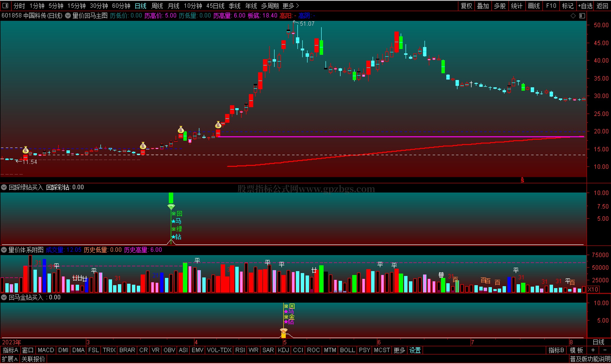Screen dimensions: 611x364
Task: Expand the 量价体系附图 indicator dropdown
Action: pos(4,250)
